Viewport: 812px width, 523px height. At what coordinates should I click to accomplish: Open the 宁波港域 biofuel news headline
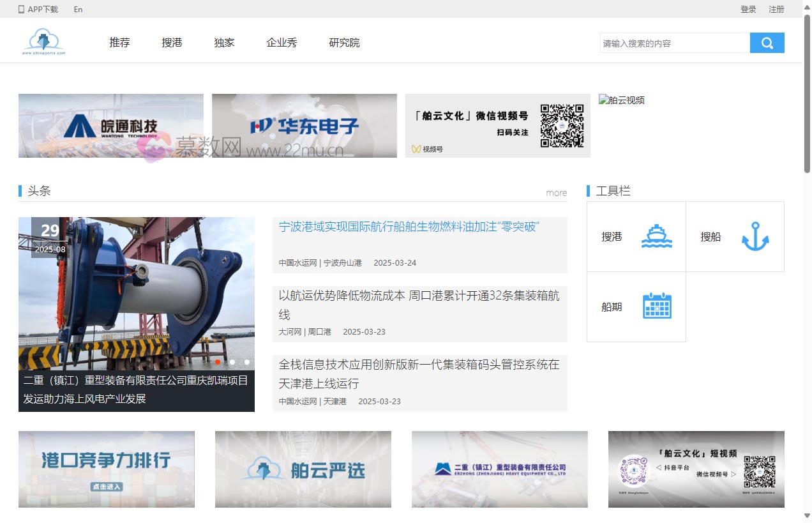409,227
